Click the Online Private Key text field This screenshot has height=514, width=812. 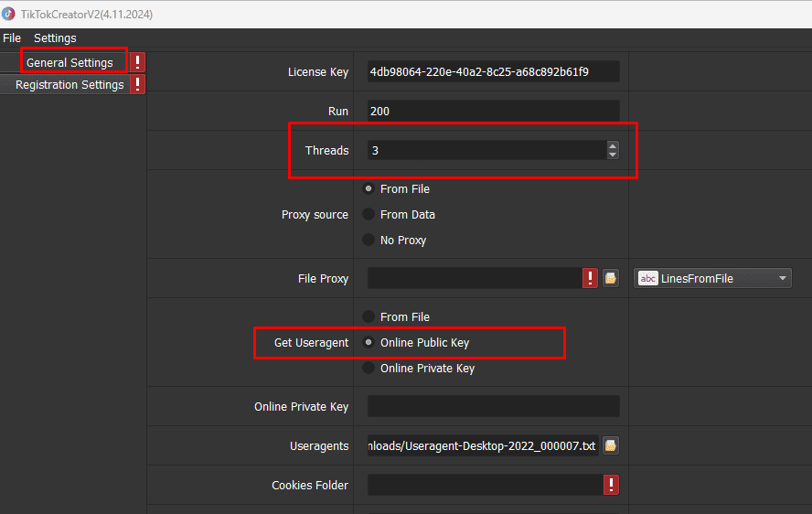click(494, 406)
